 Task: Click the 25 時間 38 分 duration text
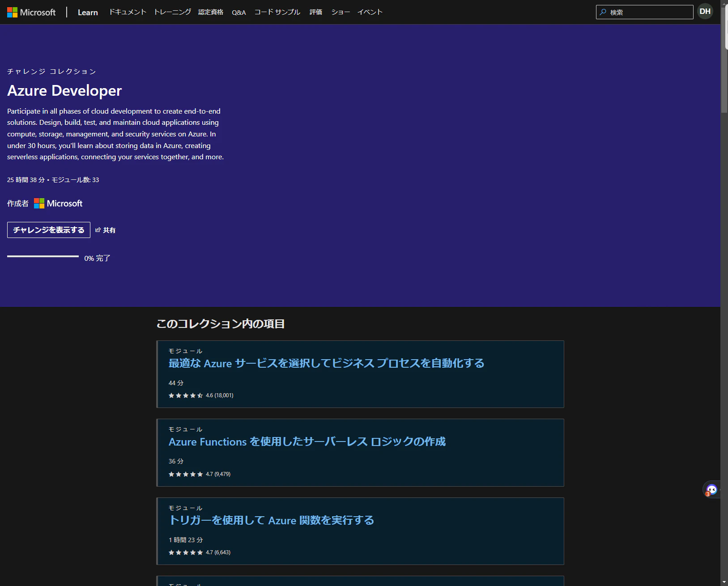coord(26,180)
